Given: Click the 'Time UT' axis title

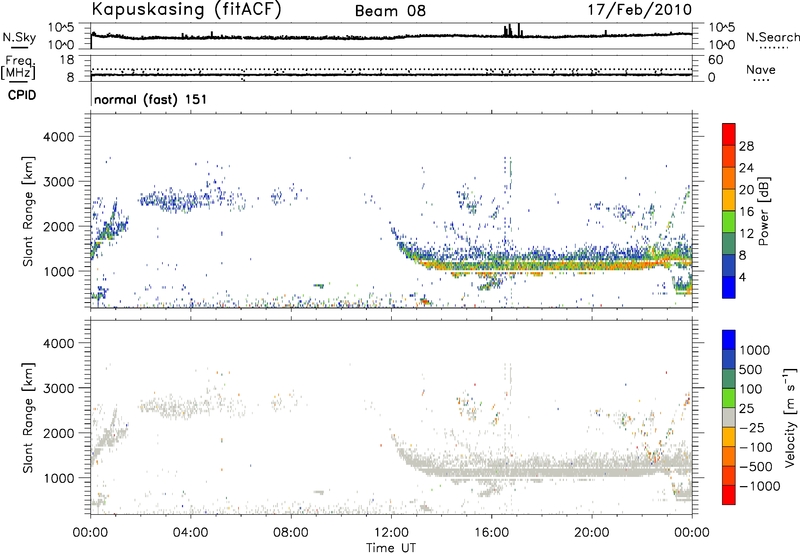Looking at the screenshot, I should pyautogui.click(x=391, y=548).
